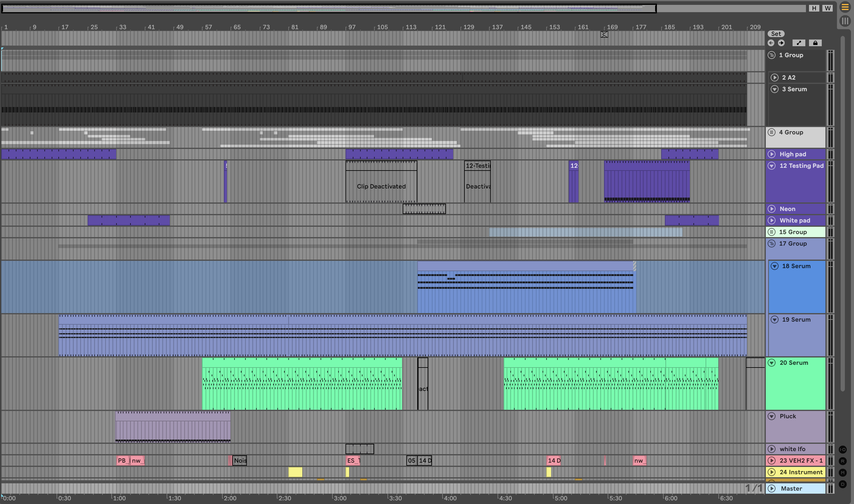Screen dimensions: 854x504
Task: Click the Set locator button
Action: (x=776, y=34)
